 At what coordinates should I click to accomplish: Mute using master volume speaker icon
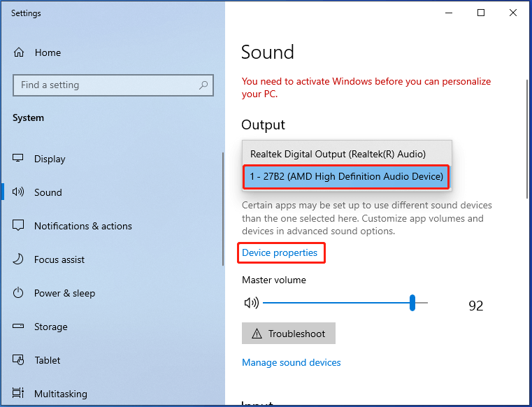tap(251, 303)
